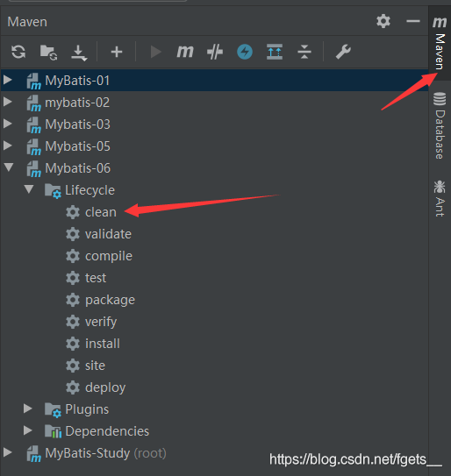The image size is (451, 476).
Task: Click gear icon beside validate goal
Action: click(73, 234)
